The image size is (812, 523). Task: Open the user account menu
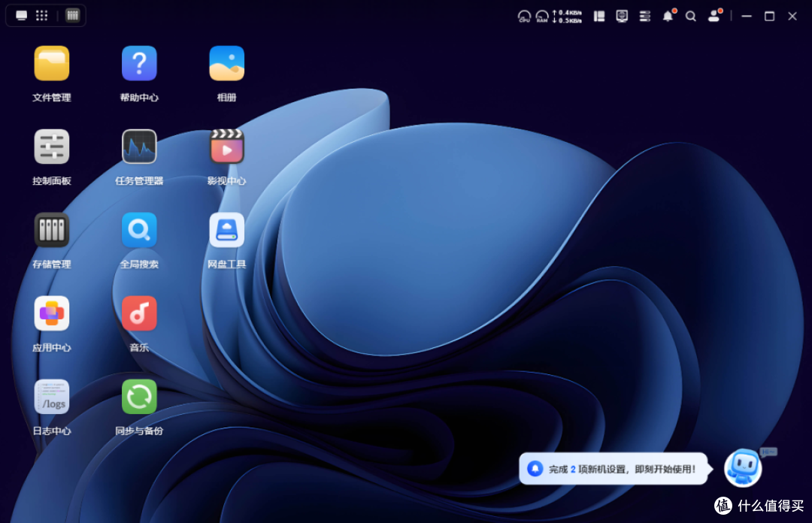coord(715,16)
